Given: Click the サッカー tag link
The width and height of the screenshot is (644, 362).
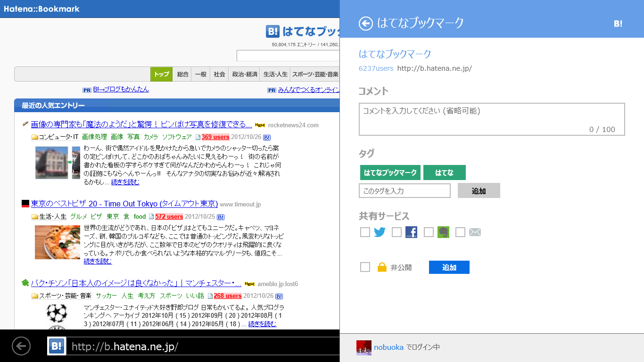Looking at the screenshot, I should point(106,296).
